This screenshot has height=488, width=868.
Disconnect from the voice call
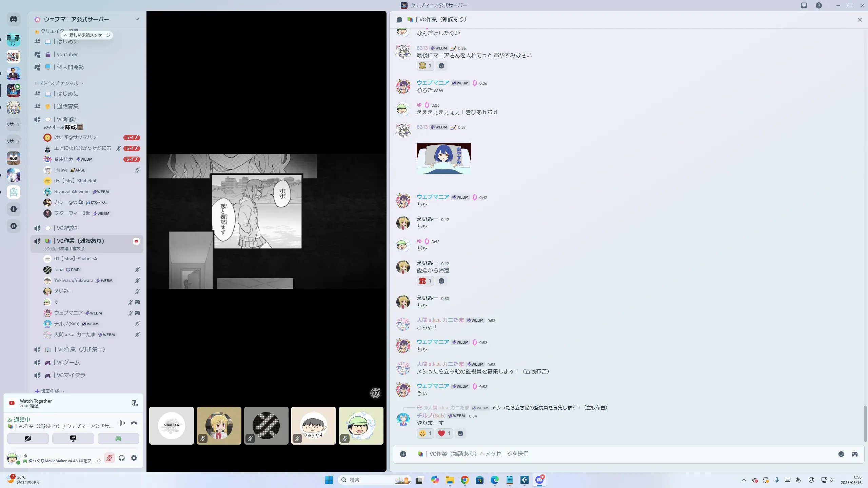[134, 423]
